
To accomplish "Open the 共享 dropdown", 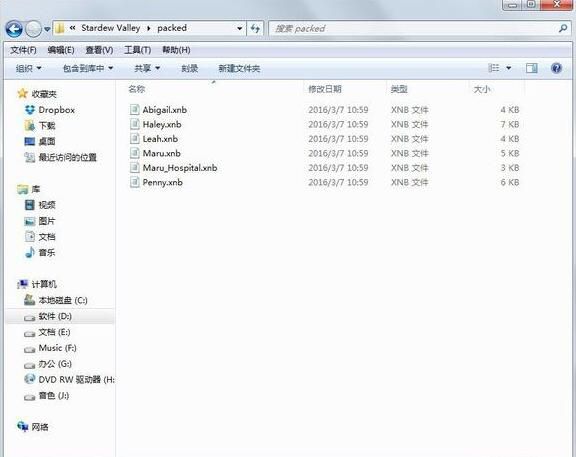I will click(147, 68).
